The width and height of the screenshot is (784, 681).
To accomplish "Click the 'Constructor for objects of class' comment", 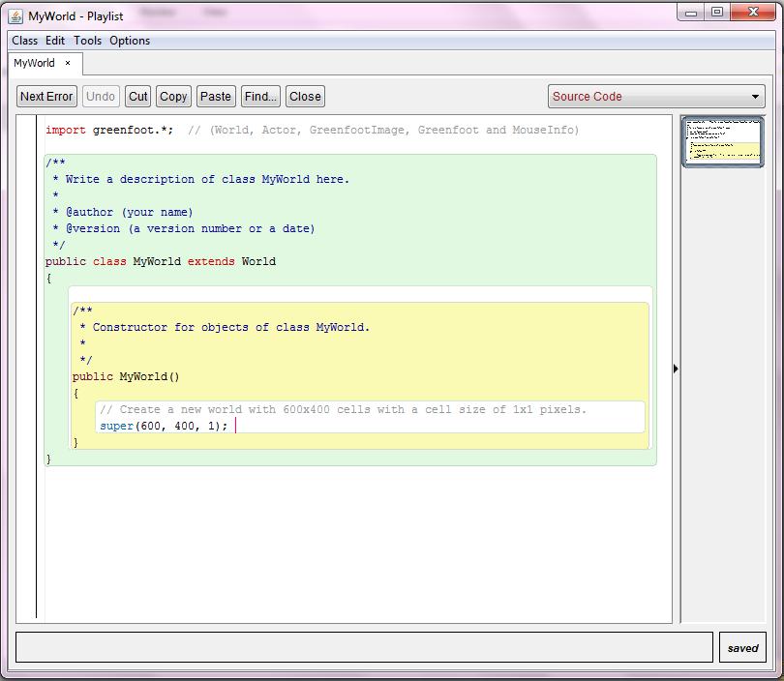I will (225, 327).
